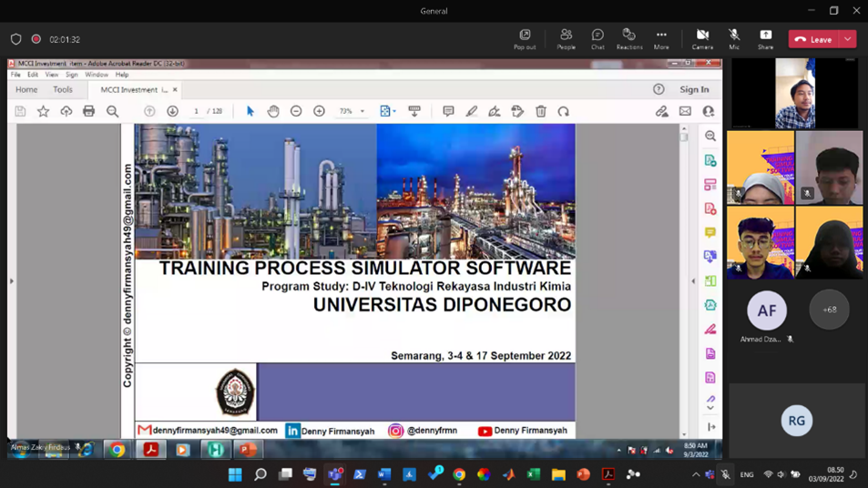The height and width of the screenshot is (488, 868).
Task: Click the Acrobat zoom in plus icon
Action: click(x=319, y=111)
